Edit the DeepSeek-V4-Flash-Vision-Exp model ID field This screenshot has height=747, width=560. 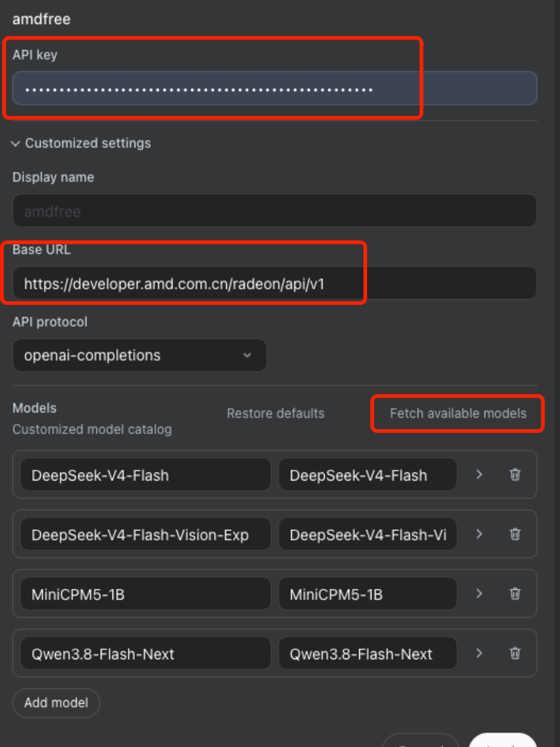coord(145,534)
